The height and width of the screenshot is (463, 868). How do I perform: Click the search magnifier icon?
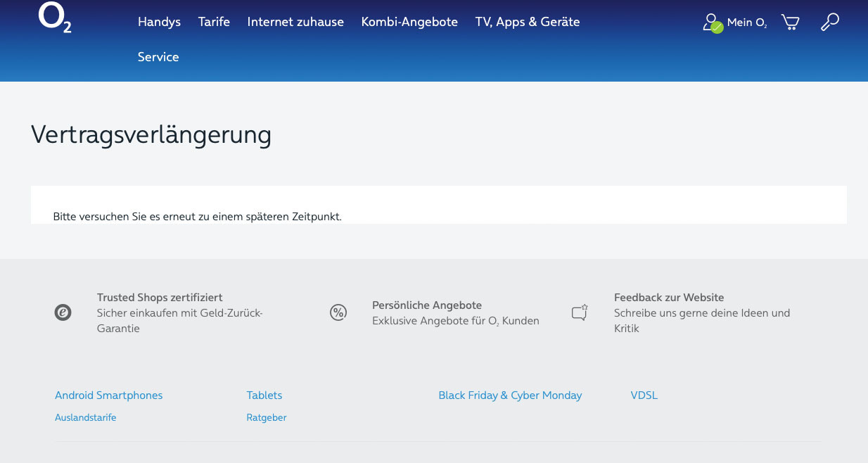click(x=830, y=22)
